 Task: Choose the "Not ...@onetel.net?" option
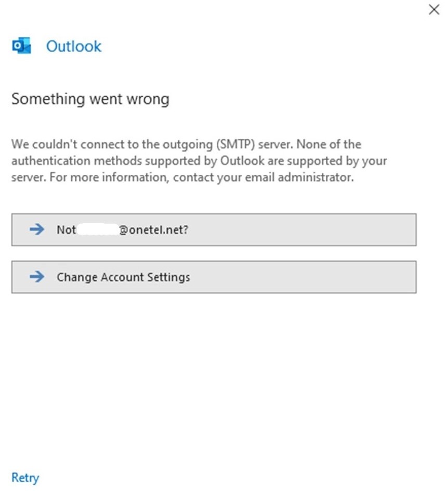pyautogui.click(x=214, y=229)
